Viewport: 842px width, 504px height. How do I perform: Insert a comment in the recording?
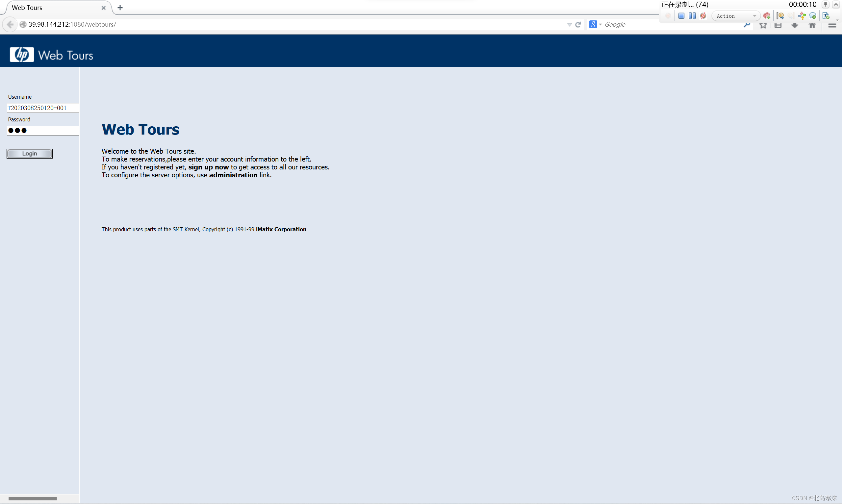click(813, 15)
